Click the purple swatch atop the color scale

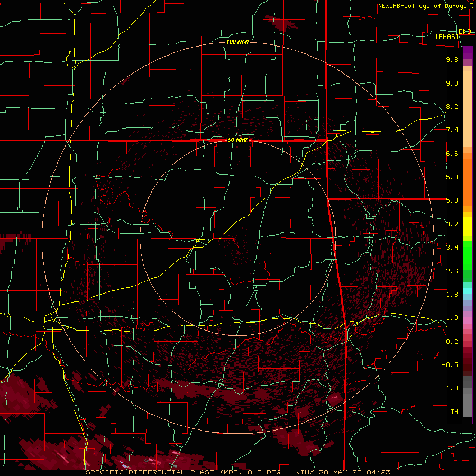coord(467,53)
